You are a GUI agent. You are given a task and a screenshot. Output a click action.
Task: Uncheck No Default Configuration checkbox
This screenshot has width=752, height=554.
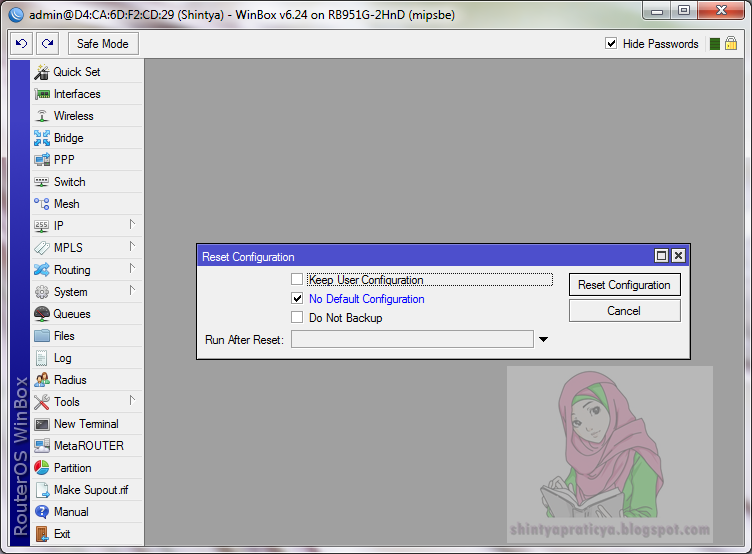[x=297, y=298]
